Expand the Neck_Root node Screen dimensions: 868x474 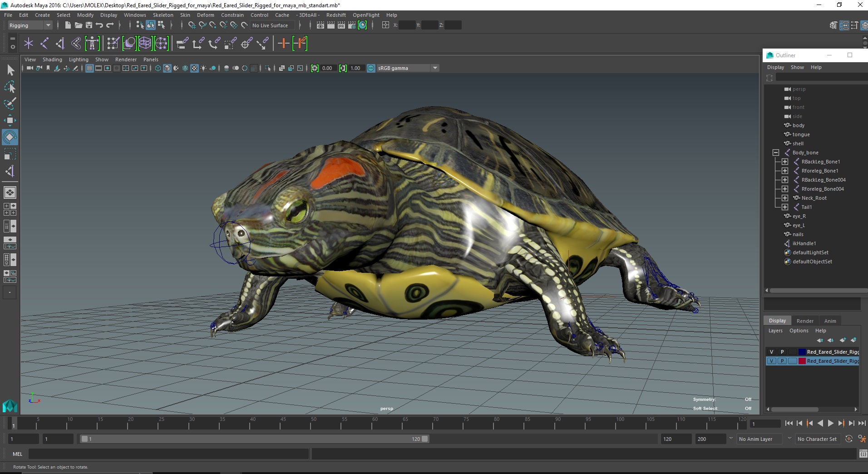(x=785, y=198)
